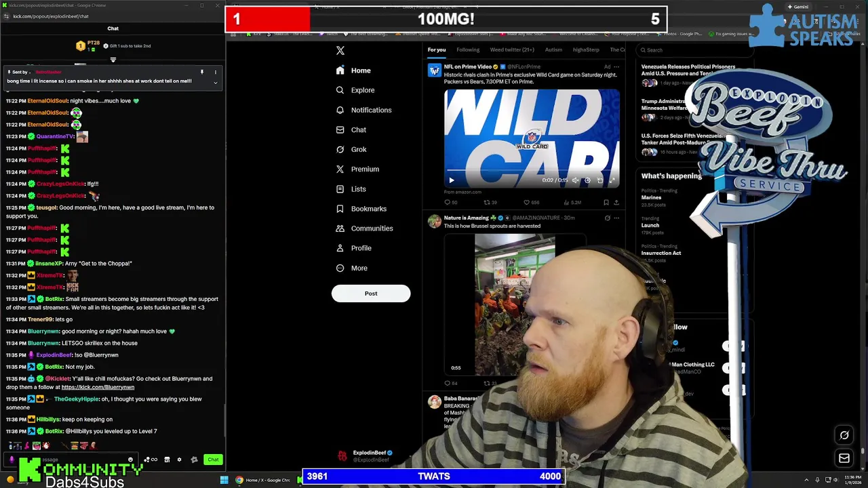Open Venezuela Releases Political Prisoners story
Screen dimensions: 868x488
tap(688, 70)
